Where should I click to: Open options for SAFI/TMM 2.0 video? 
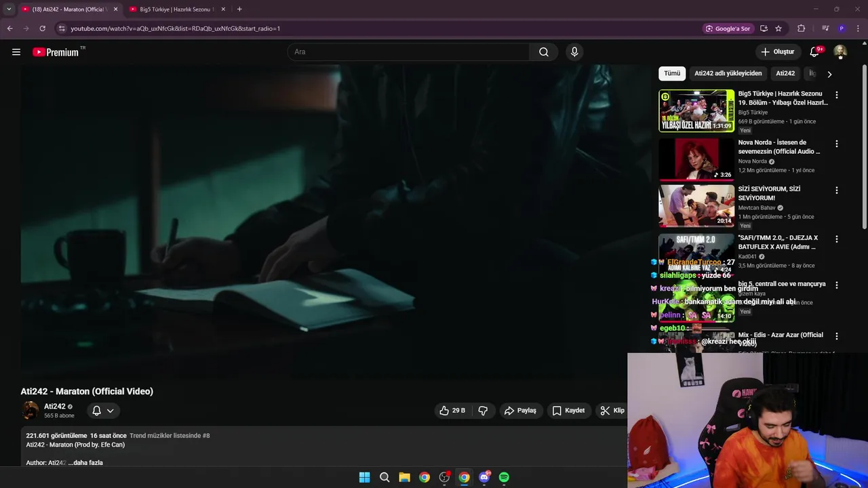point(837,239)
